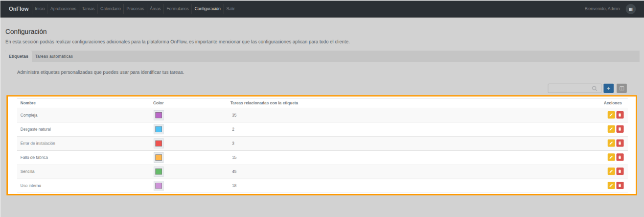Go to Inicio in the navbar
Screen dimensions: 644x217
40,9
